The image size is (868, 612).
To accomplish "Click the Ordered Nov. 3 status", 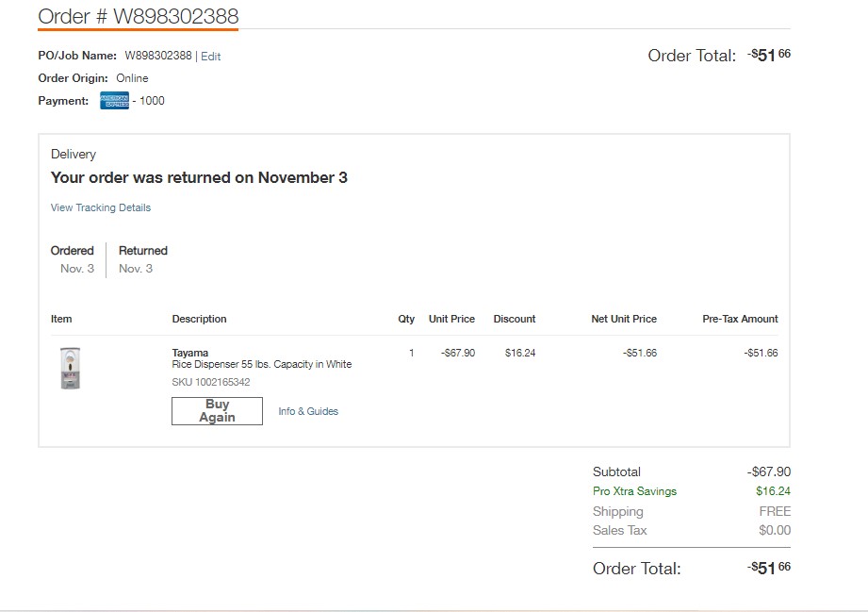I will click(x=73, y=259).
